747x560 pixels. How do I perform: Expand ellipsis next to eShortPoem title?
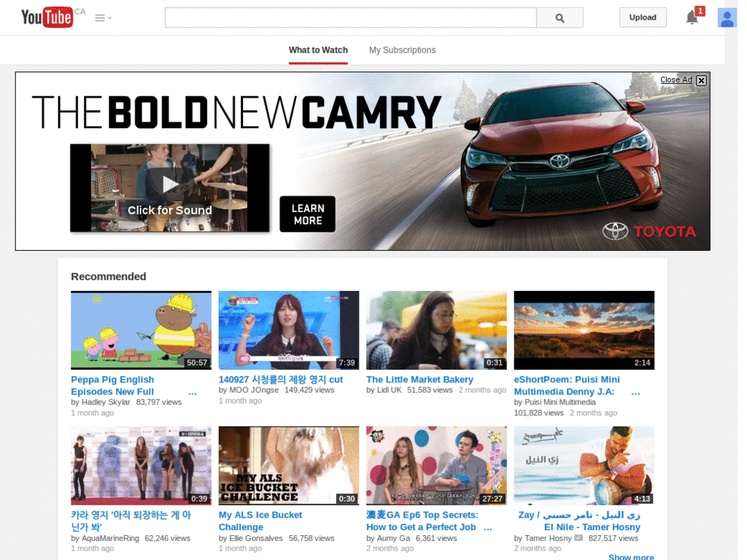coord(635,393)
